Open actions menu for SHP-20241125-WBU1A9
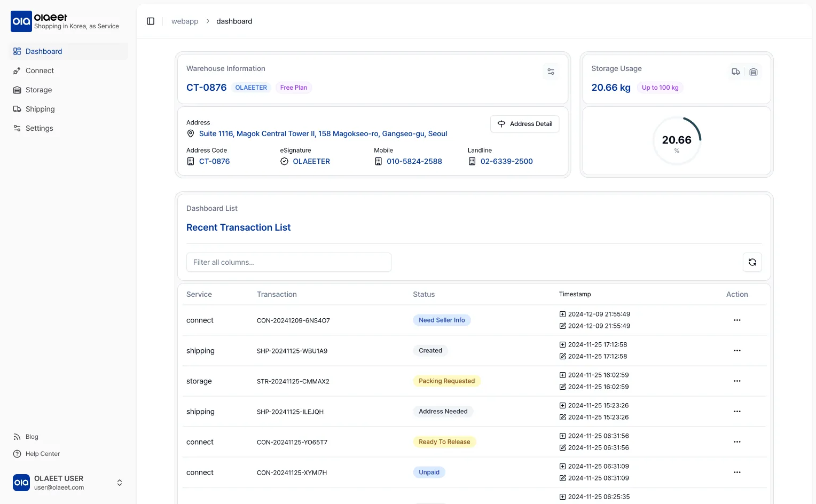This screenshot has height=504, width=816. tap(737, 351)
